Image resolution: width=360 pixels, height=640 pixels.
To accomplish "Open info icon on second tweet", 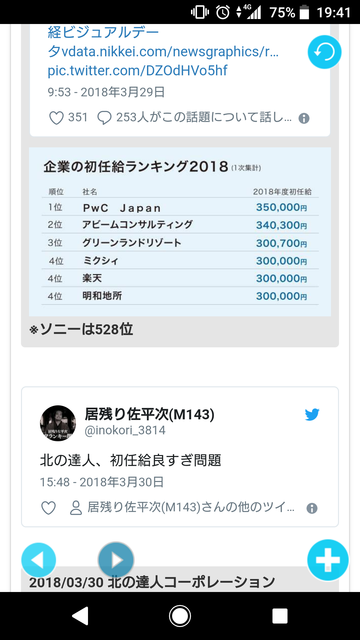I will pyautogui.click(x=312, y=508).
